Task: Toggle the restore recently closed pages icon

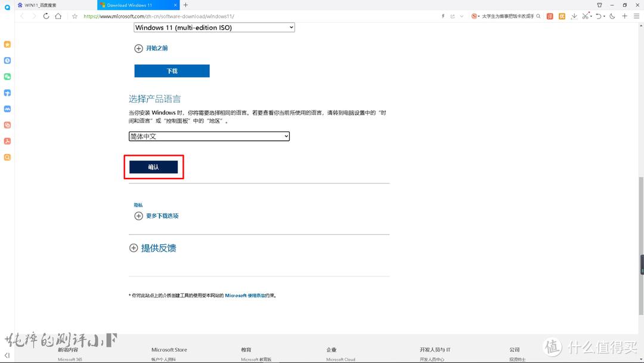Action: point(599,17)
